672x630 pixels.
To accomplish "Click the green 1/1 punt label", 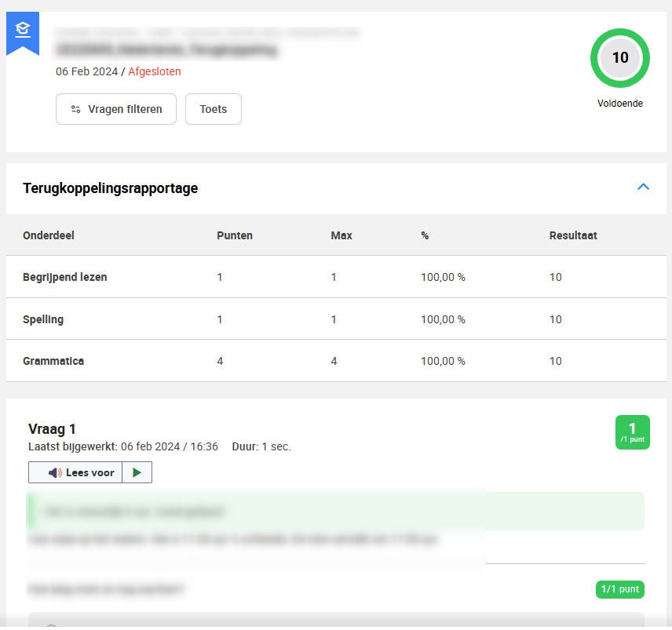I will (619, 589).
